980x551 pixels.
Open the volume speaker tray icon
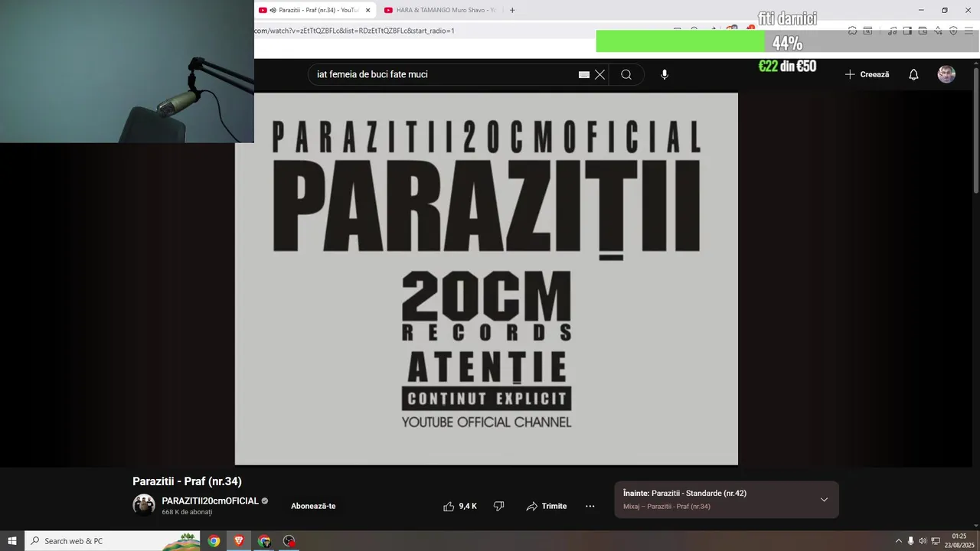(923, 541)
